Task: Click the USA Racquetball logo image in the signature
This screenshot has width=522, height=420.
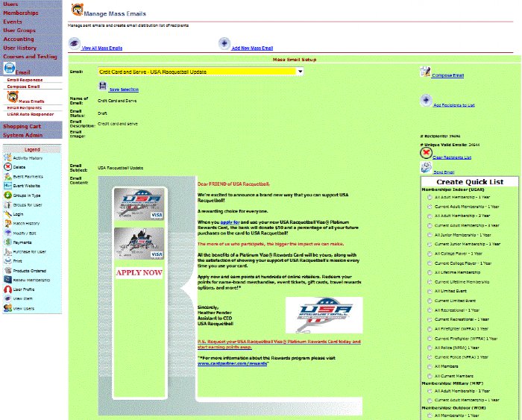Action: pyautogui.click(x=324, y=315)
